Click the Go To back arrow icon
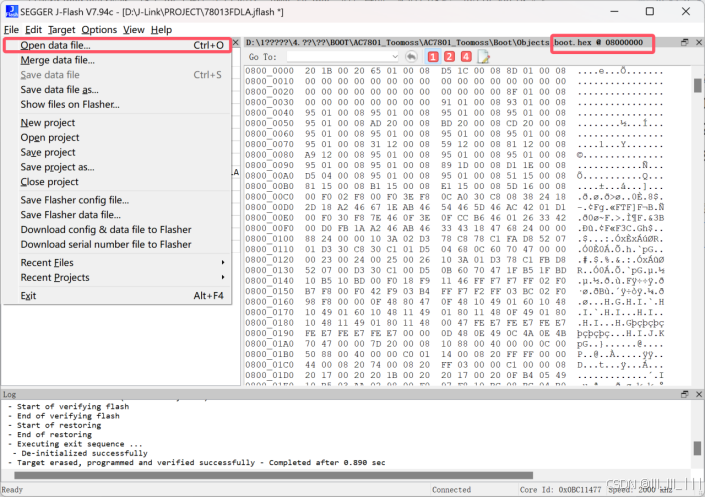Image resolution: width=705 pixels, height=497 pixels. click(411, 57)
